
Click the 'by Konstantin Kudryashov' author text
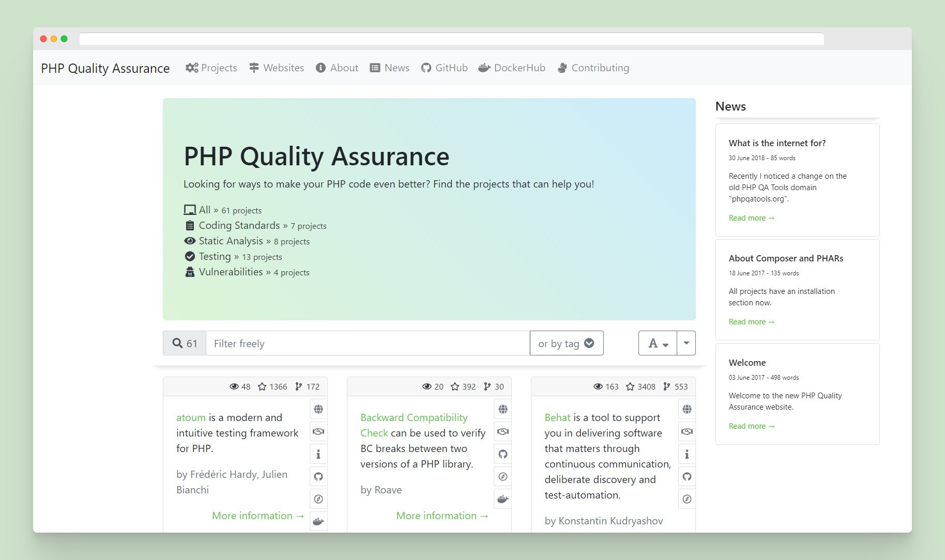tap(603, 521)
